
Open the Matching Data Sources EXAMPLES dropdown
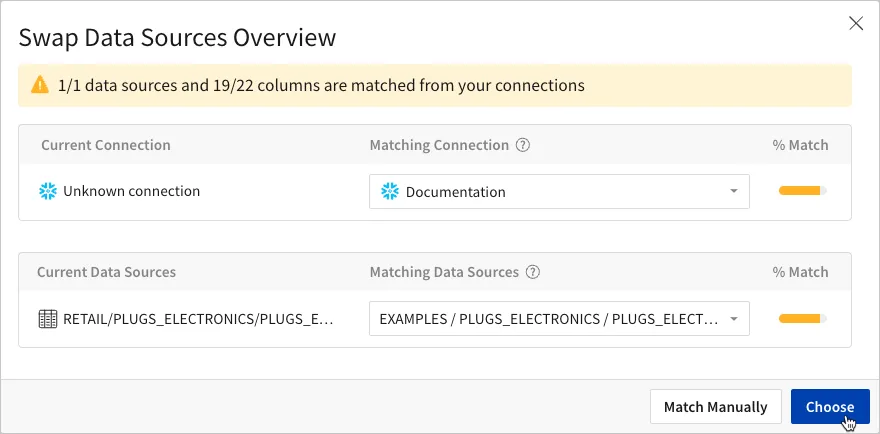click(x=559, y=318)
